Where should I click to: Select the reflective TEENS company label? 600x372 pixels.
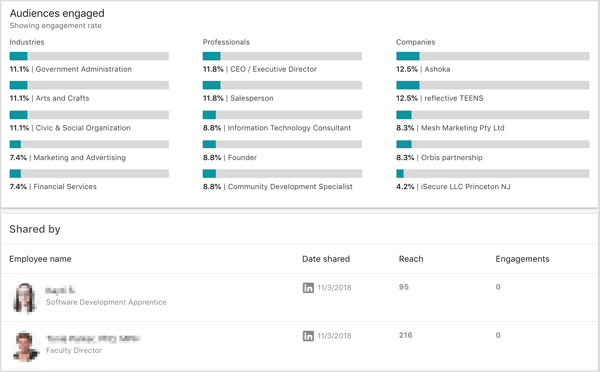(x=453, y=98)
